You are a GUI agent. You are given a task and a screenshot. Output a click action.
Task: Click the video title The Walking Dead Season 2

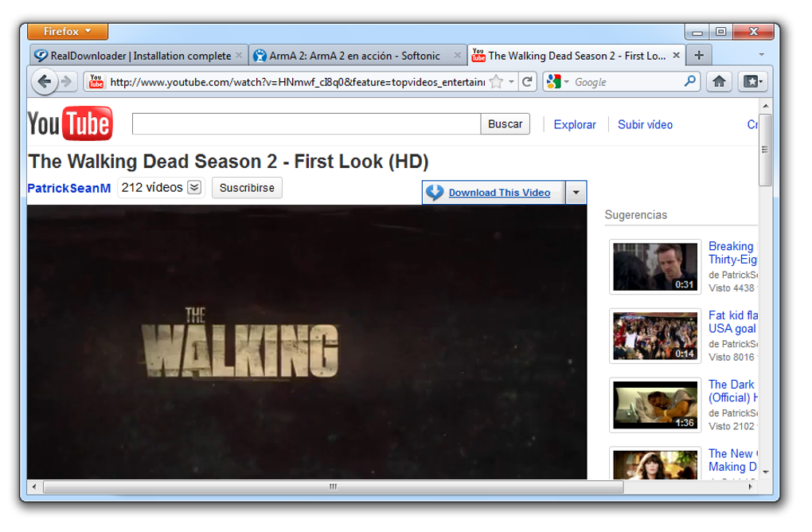tap(228, 162)
